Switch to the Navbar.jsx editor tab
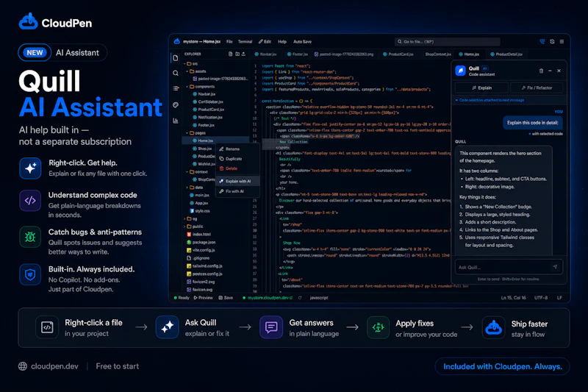The height and width of the screenshot is (392, 588). [265, 54]
